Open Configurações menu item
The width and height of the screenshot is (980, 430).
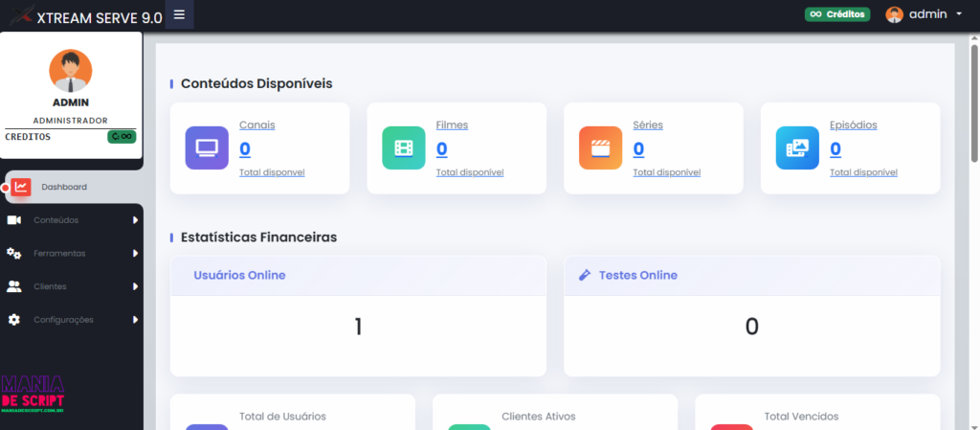[x=63, y=320]
